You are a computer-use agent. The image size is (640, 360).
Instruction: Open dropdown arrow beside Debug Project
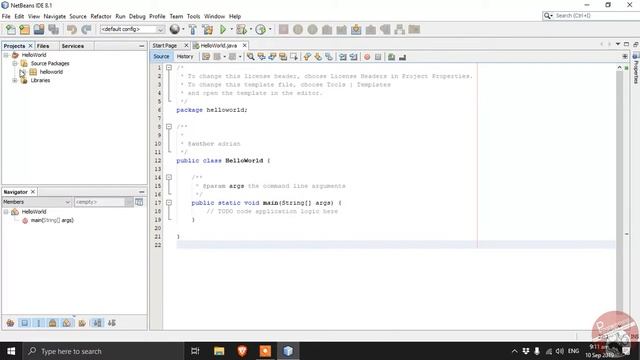pos(251,29)
